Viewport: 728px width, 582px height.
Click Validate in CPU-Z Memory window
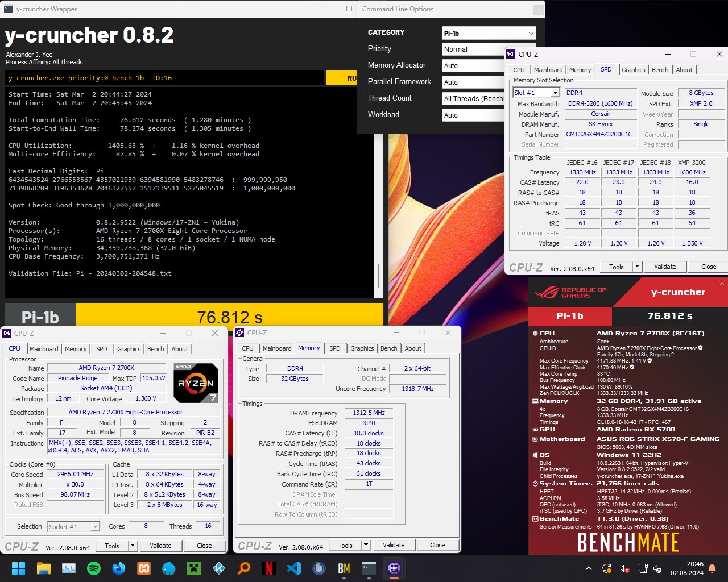pos(394,545)
